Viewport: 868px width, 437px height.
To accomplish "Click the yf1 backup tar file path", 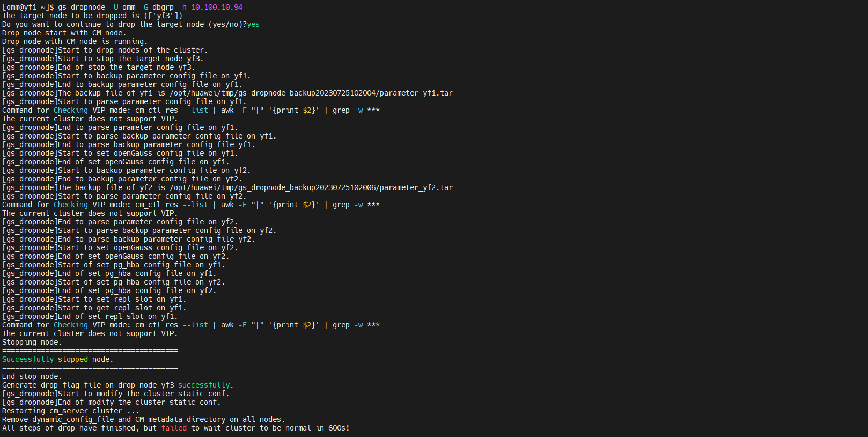I will click(x=311, y=93).
